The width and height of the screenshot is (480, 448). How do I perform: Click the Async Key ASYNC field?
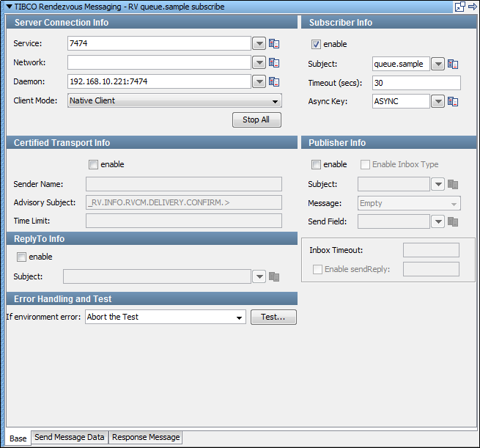click(x=401, y=101)
